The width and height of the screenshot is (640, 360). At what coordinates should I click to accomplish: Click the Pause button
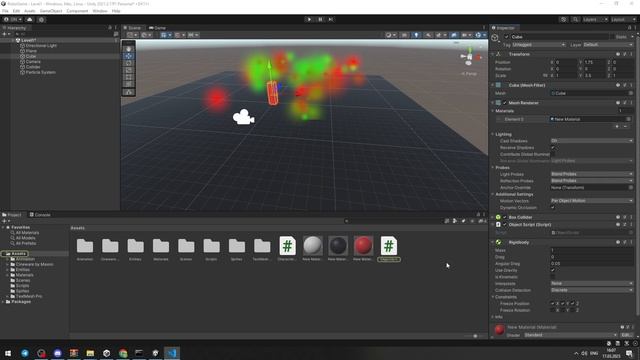click(320, 19)
